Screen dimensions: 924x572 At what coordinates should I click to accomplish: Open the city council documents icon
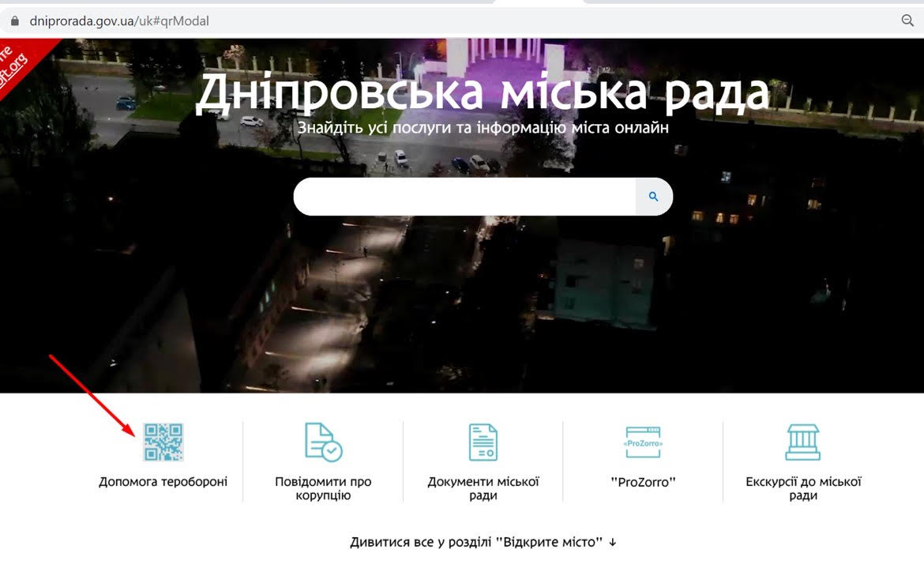(x=483, y=442)
